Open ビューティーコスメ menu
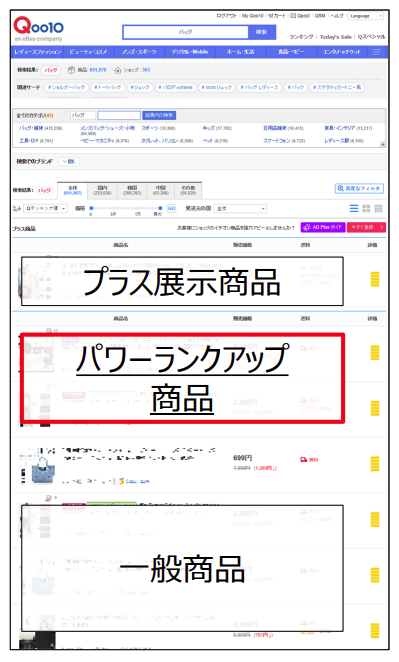 click(x=88, y=52)
